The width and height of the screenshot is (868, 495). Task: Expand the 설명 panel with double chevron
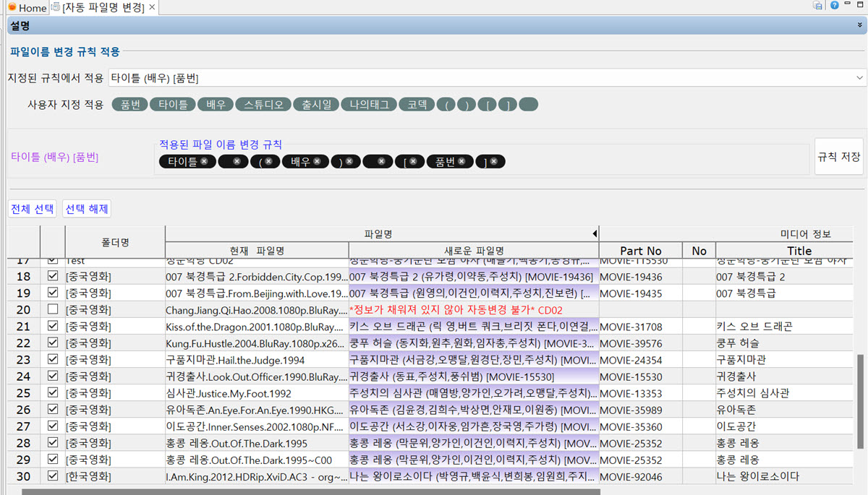click(859, 25)
